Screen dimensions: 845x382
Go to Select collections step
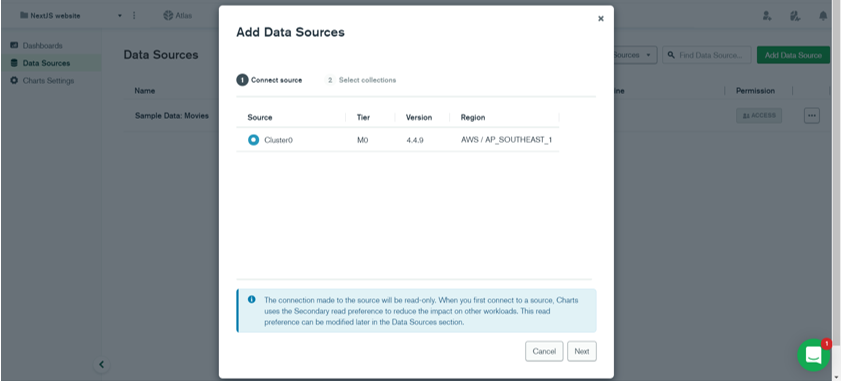coord(361,80)
